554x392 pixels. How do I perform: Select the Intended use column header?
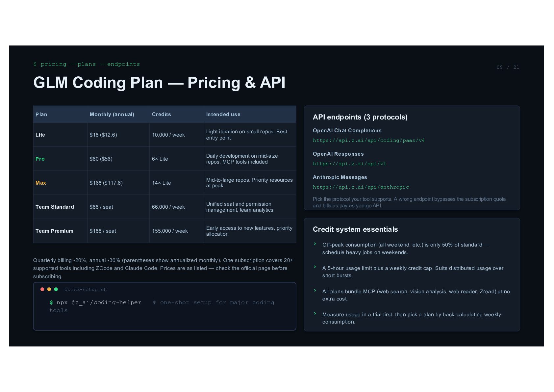coord(223,115)
